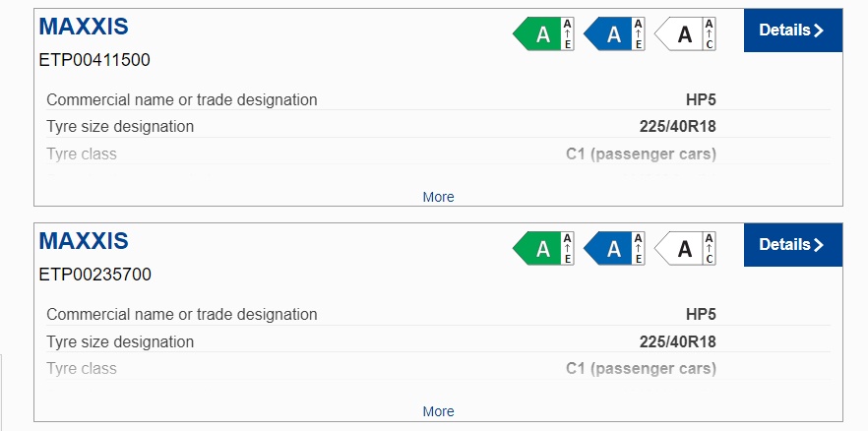Screen dimensions: 868x431
Task: Click 225/40R18 tyre size in ETP00411500 card
Action: pos(677,126)
